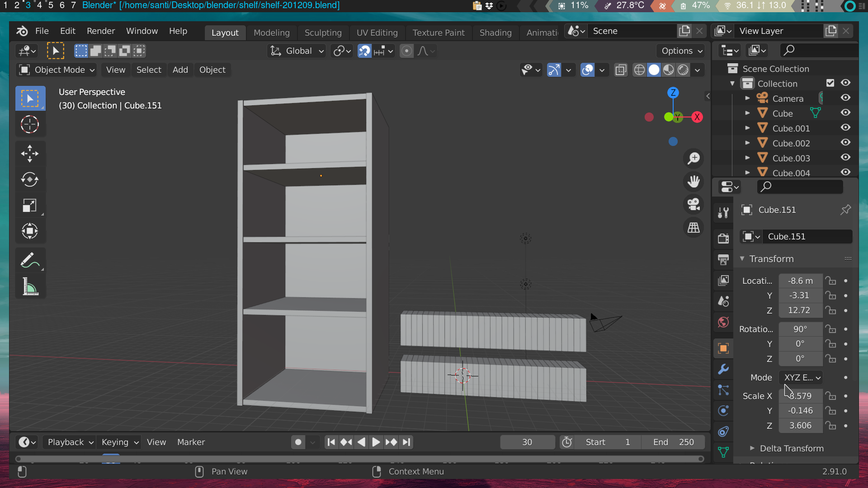Select the Scale tool
This screenshot has width=868, height=488.
click(30, 206)
